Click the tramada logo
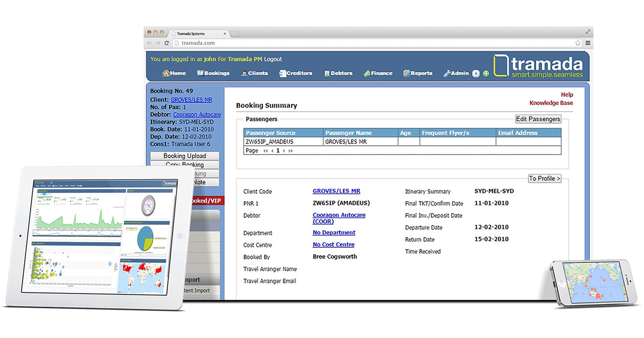Viewport: 644px width, 338px height. [x=538, y=67]
